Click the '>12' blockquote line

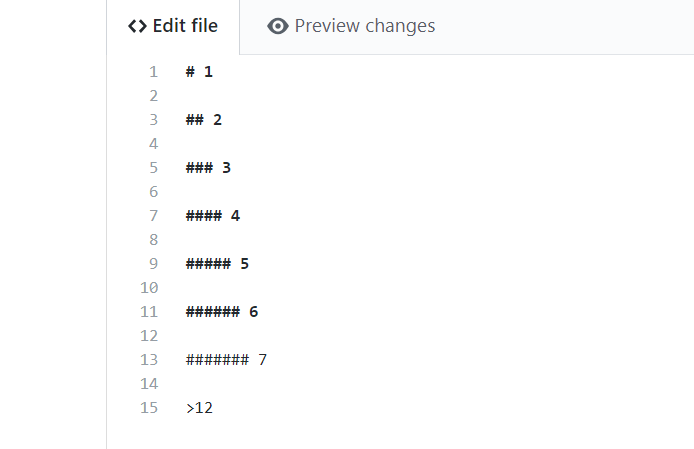[199, 408]
